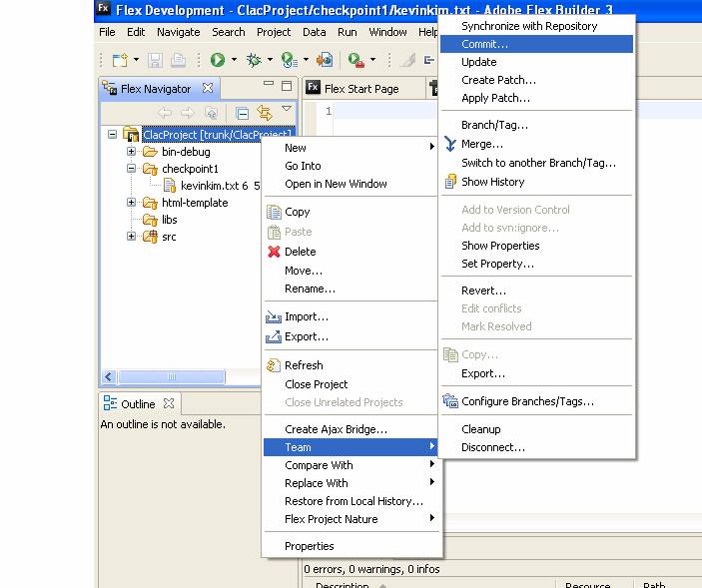
Task: Open the Project menu
Action: pyautogui.click(x=274, y=32)
